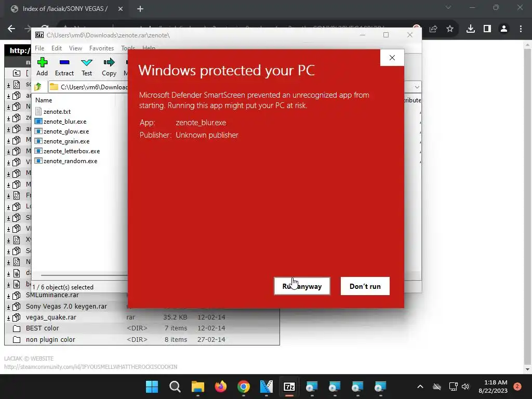Screen dimensions: 532x399
Task: Toggle Chrome side panel
Action: tap(487, 29)
